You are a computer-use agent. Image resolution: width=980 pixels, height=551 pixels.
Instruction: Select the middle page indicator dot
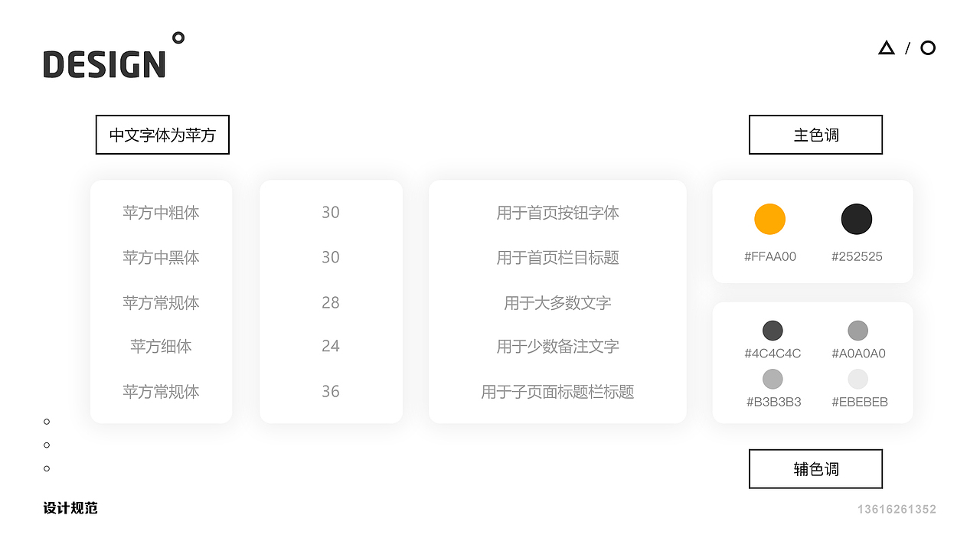[47, 445]
